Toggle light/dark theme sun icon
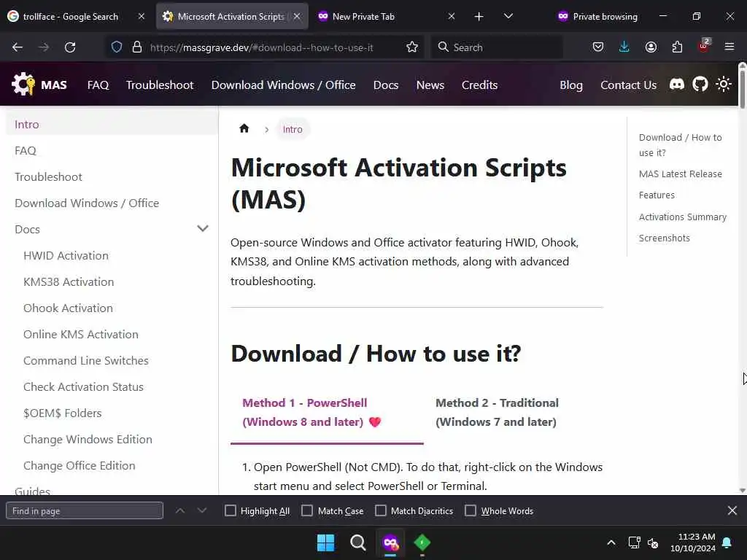Viewport: 747px width, 560px height. (x=723, y=85)
